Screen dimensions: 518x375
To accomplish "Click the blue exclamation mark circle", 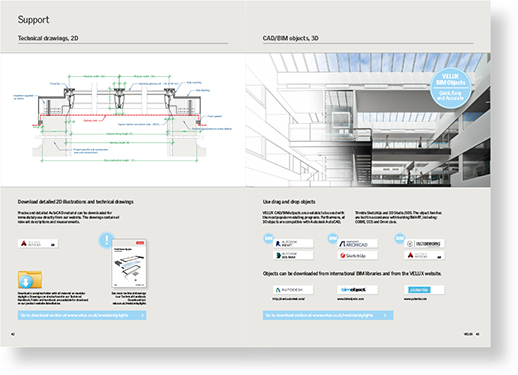I will tap(106, 240).
